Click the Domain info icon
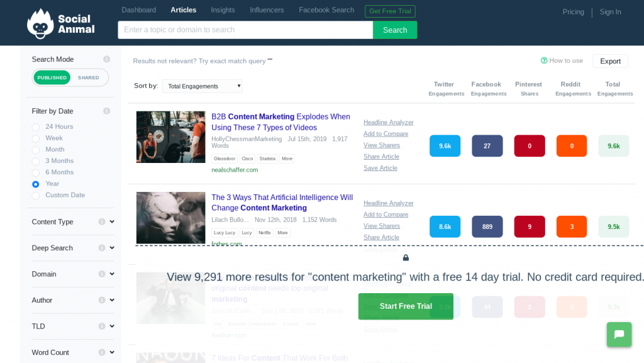Image resolution: width=644 pixels, height=363 pixels. (x=102, y=274)
